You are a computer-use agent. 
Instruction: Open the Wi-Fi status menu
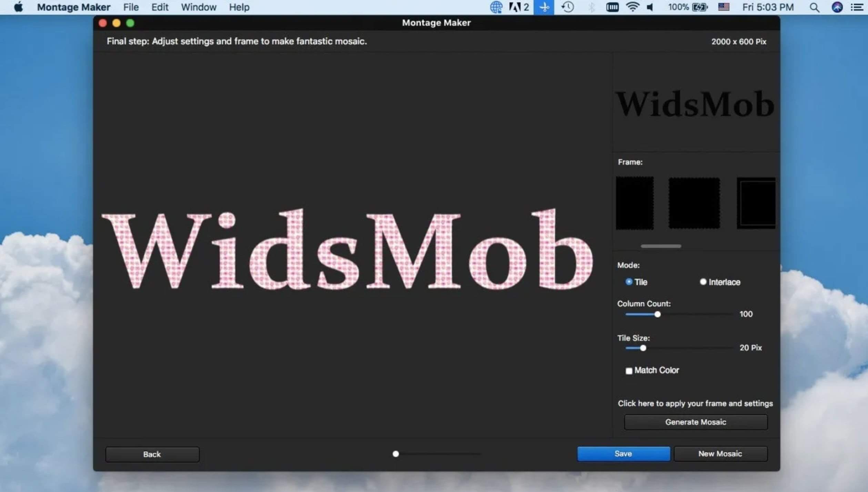click(x=633, y=7)
